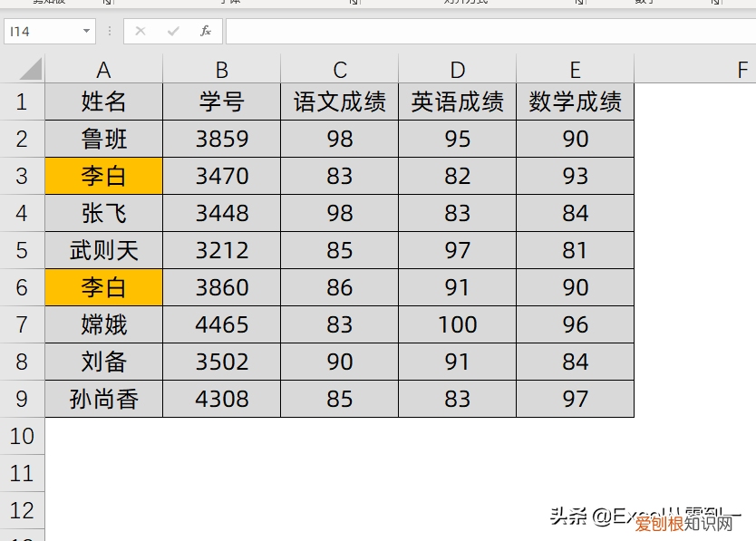Select column A header

pos(103,68)
